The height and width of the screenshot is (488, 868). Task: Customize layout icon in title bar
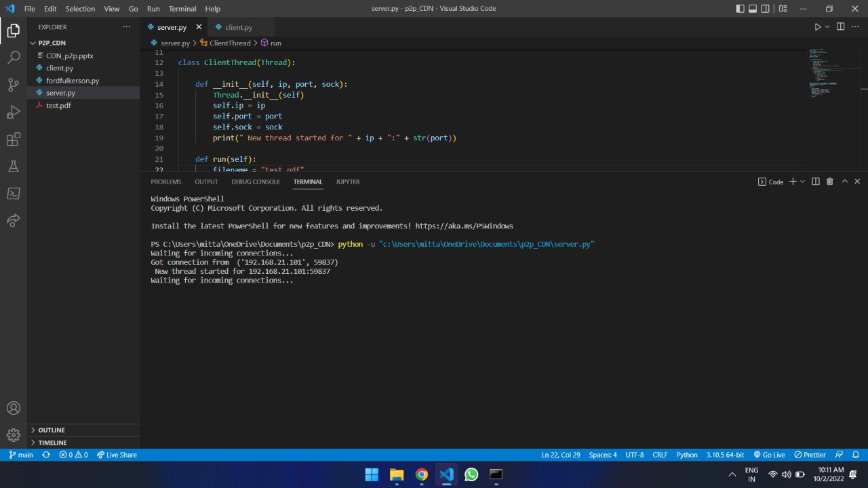point(783,9)
